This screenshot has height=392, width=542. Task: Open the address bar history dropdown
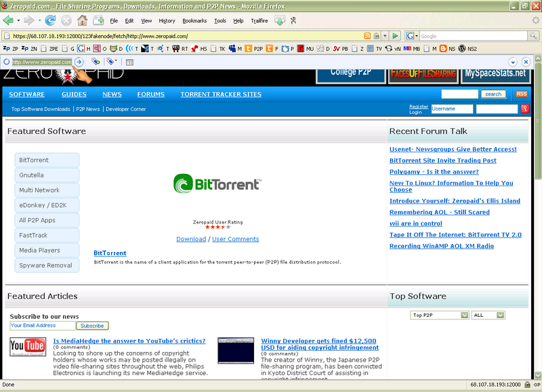[x=385, y=36]
